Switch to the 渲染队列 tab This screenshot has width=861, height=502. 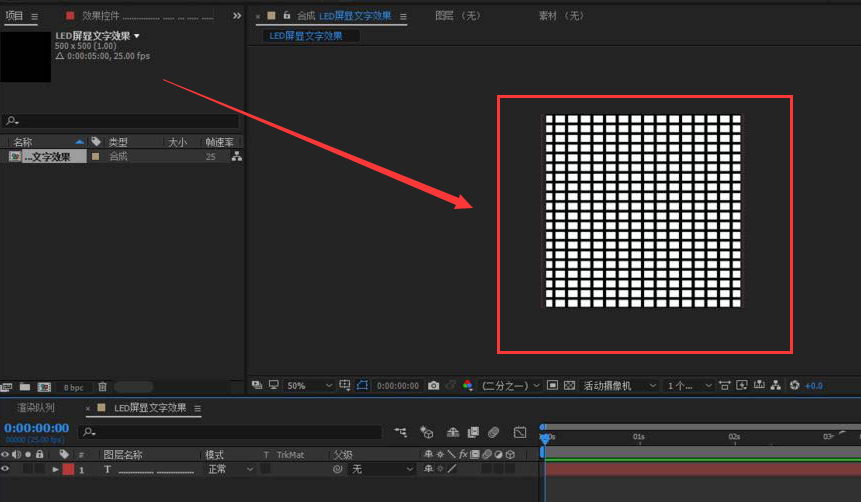pos(36,408)
